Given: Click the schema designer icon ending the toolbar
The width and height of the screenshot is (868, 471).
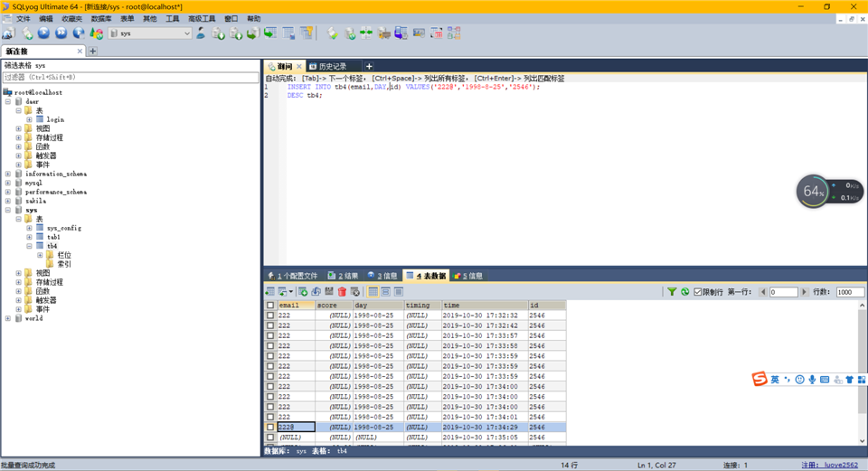Looking at the screenshot, I should click(x=454, y=33).
